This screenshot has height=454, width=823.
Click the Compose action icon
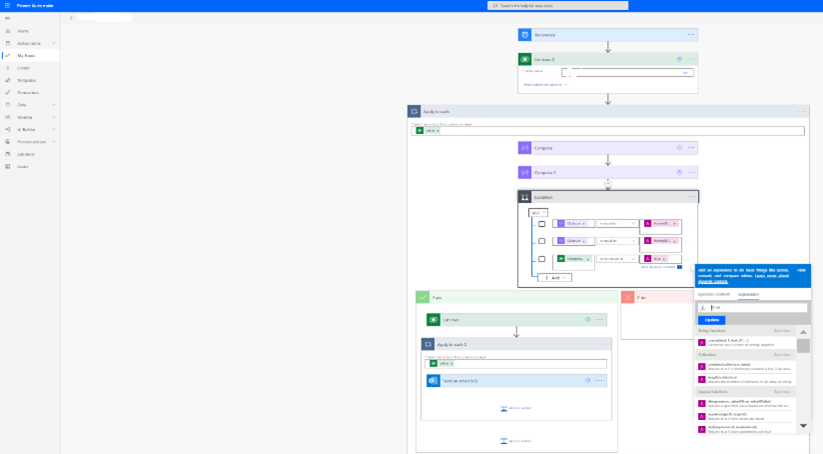point(525,148)
